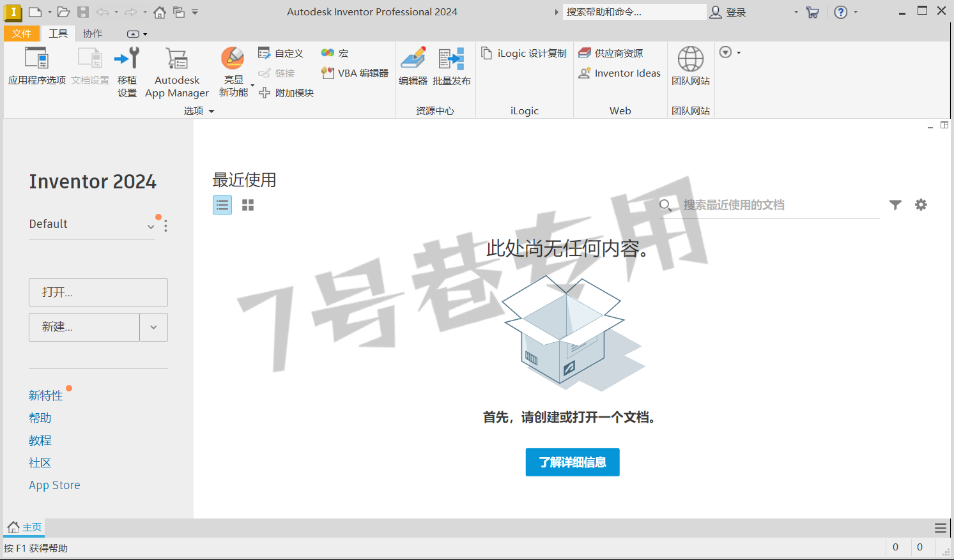Click the Open folder icon in quick access toolbar
This screenshot has width=954, height=560.
(63, 11)
